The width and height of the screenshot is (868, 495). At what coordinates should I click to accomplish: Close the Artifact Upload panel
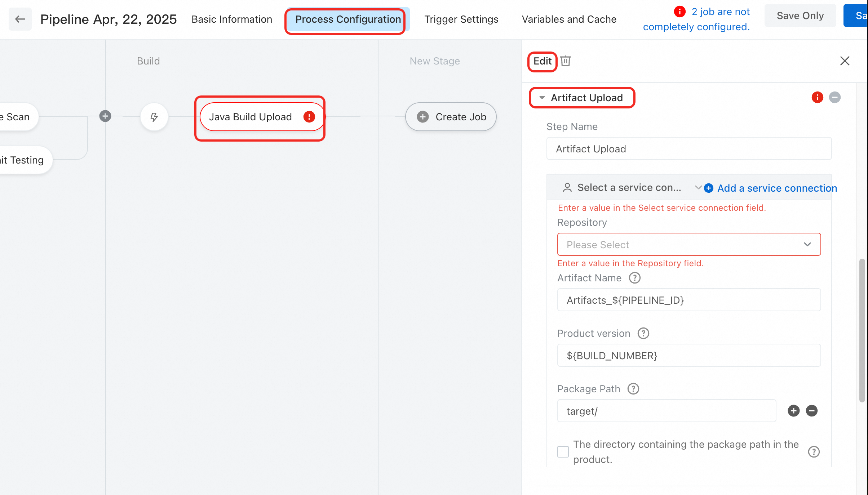[x=845, y=61]
